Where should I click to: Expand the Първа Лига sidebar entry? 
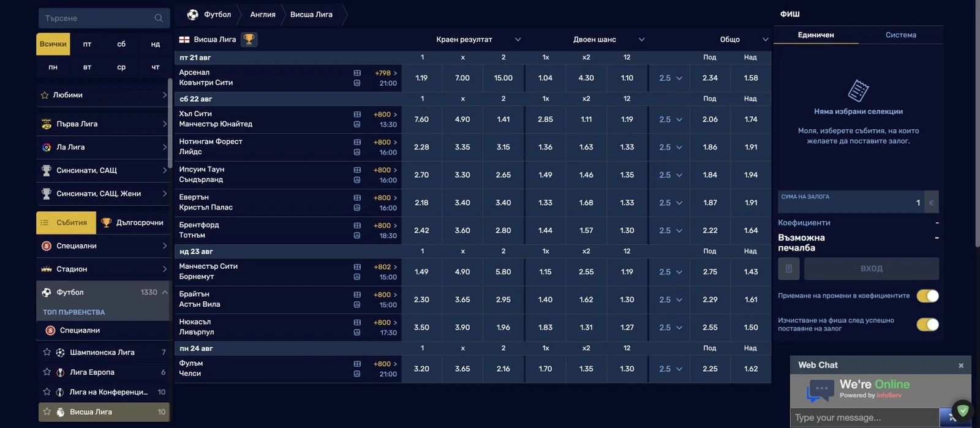click(x=103, y=124)
